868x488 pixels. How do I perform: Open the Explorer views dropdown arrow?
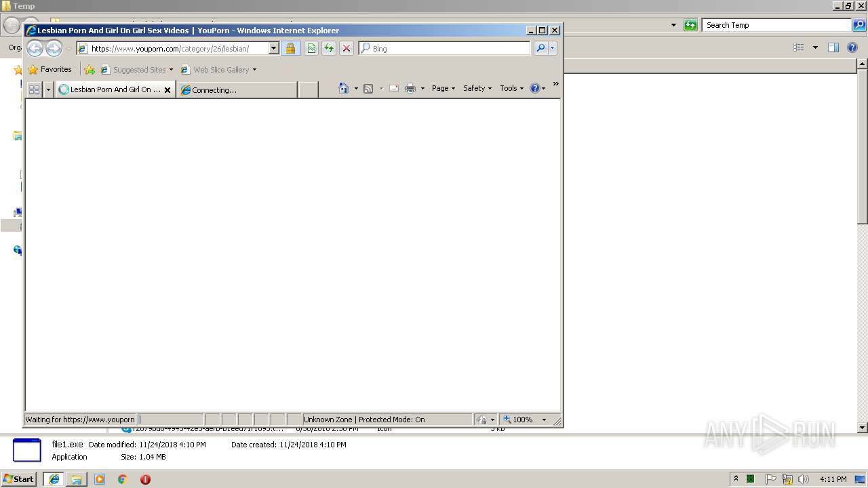coord(815,47)
